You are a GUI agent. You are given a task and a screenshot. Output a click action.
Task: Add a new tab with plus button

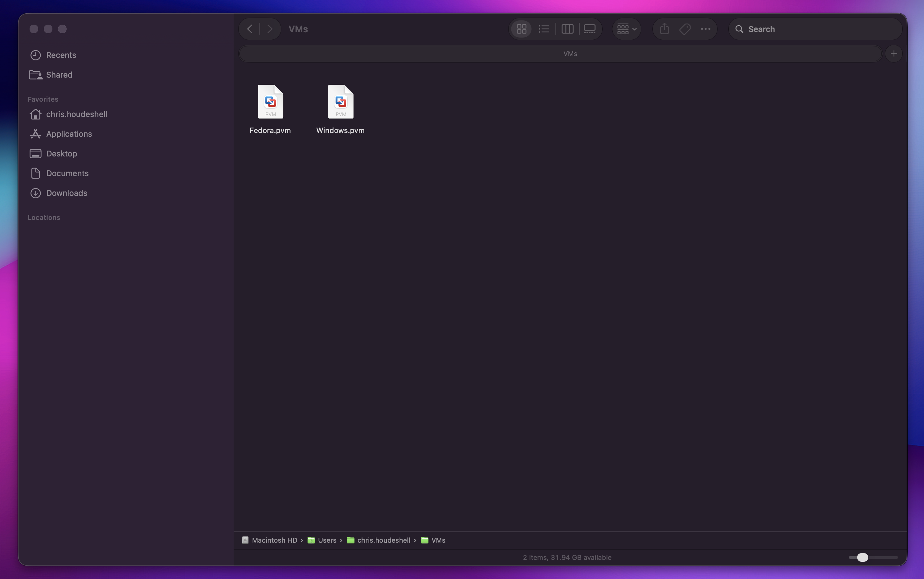894,54
